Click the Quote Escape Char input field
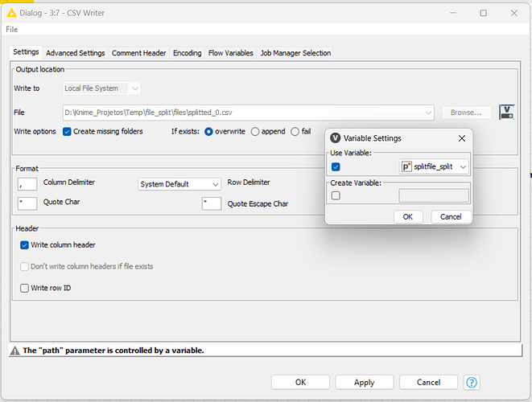The height and width of the screenshot is (402, 532). (x=212, y=204)
